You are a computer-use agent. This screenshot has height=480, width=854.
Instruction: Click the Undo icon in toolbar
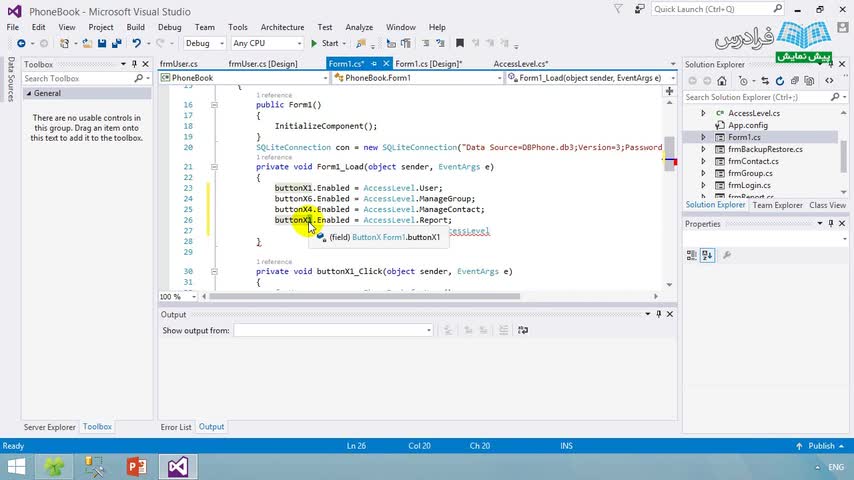pos(136,43)
